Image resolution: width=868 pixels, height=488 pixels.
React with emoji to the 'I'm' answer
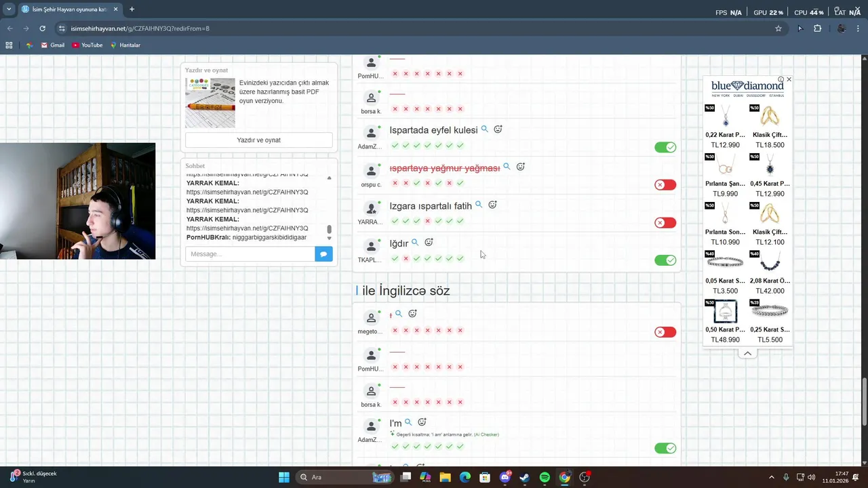pyautogui.click(x=422, y=422)
